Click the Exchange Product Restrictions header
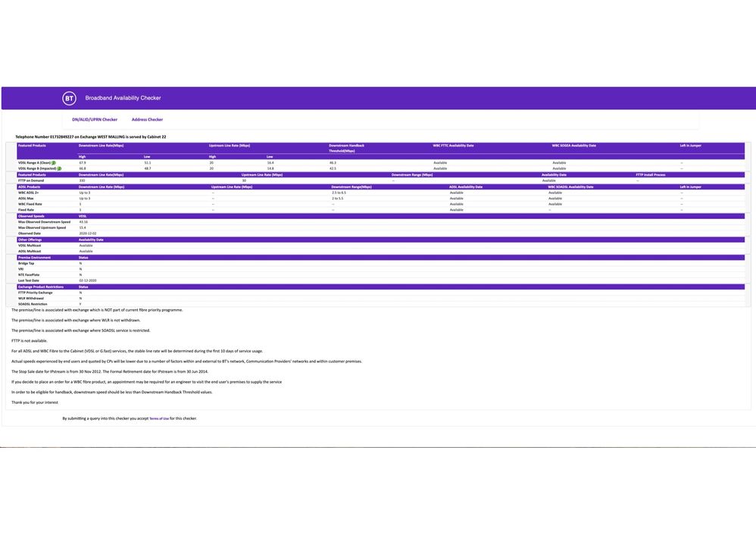756x535 pixels. point(41,287)
